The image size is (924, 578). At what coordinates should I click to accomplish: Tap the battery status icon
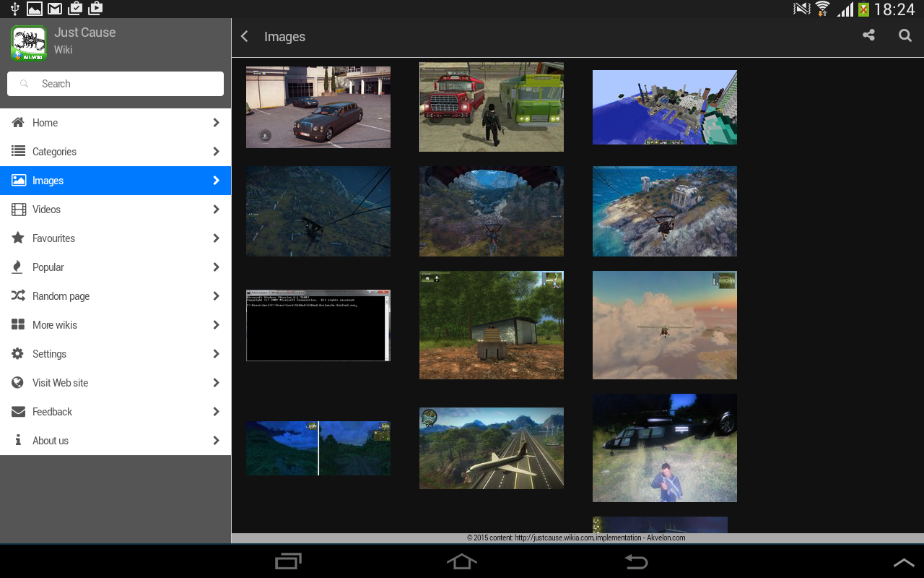[863, 9]
